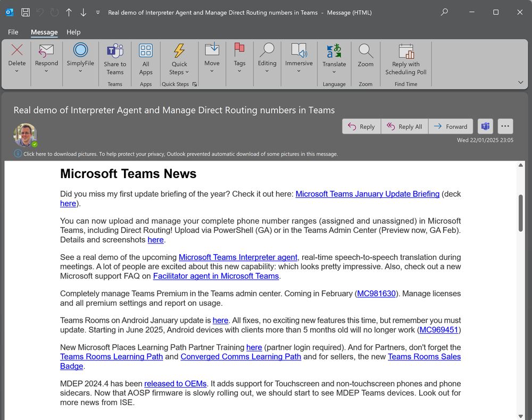Open the Customize Quick Access Toolbar dropdown

98,13
